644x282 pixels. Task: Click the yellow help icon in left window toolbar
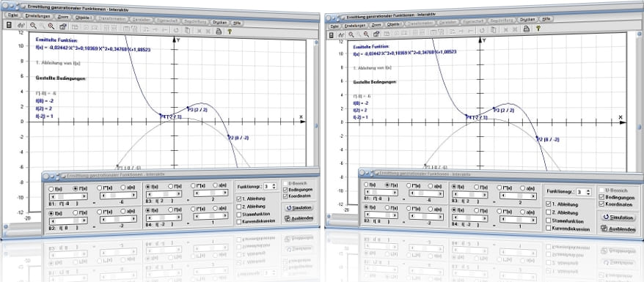[230, 31]
